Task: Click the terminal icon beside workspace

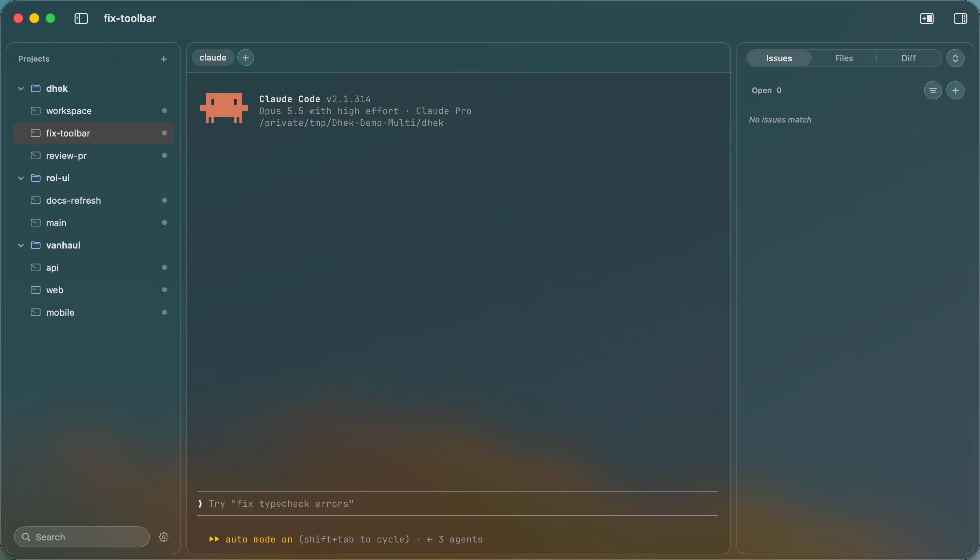Action: (x=36, y=111)
